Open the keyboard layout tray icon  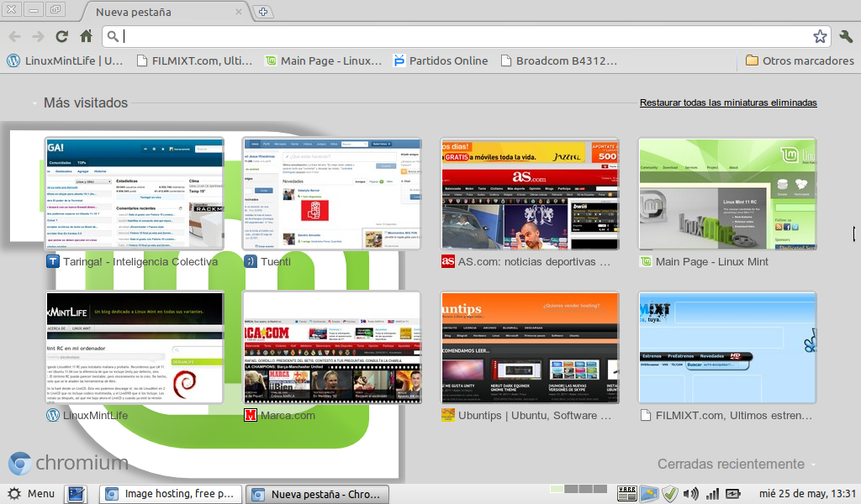click(x=627, y=494)
